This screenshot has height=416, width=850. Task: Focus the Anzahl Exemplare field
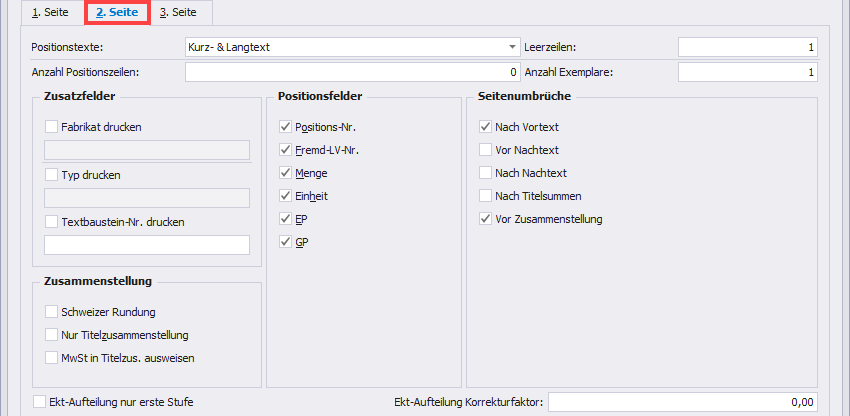click(x=747, y=72)
